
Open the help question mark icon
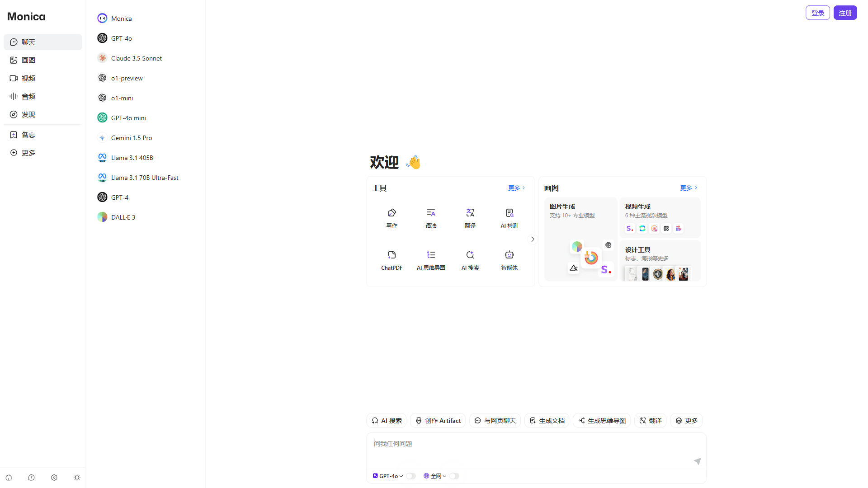(x=31, y=478)
